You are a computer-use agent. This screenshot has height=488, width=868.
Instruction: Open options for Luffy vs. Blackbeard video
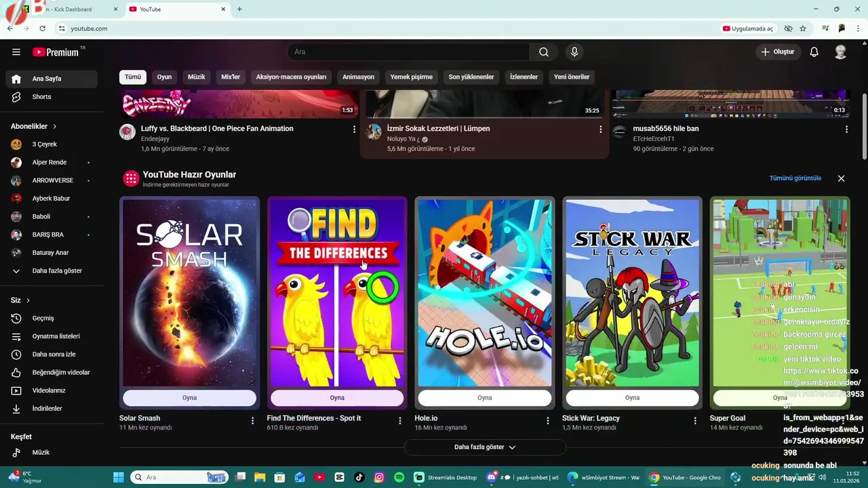[x=354, y=129]
